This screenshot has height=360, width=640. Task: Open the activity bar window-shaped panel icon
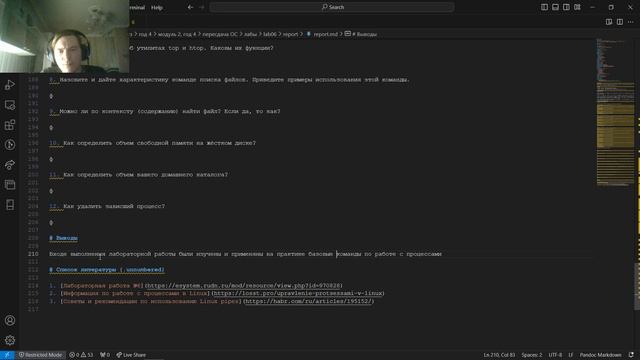click(10, 184)
